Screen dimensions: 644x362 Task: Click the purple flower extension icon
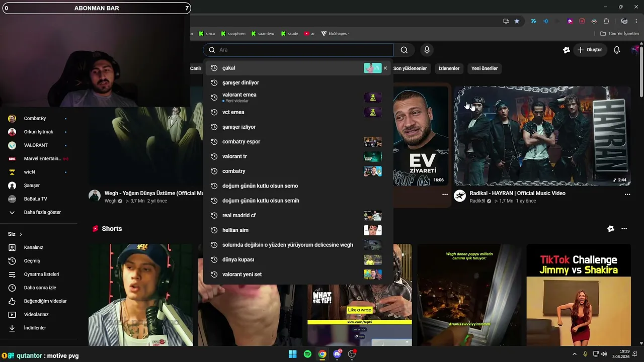pos(570,21)
